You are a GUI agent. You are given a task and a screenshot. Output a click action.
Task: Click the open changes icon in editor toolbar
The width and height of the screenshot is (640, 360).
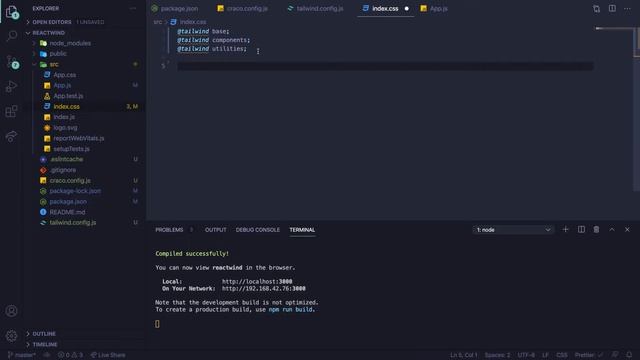point(596,9)
